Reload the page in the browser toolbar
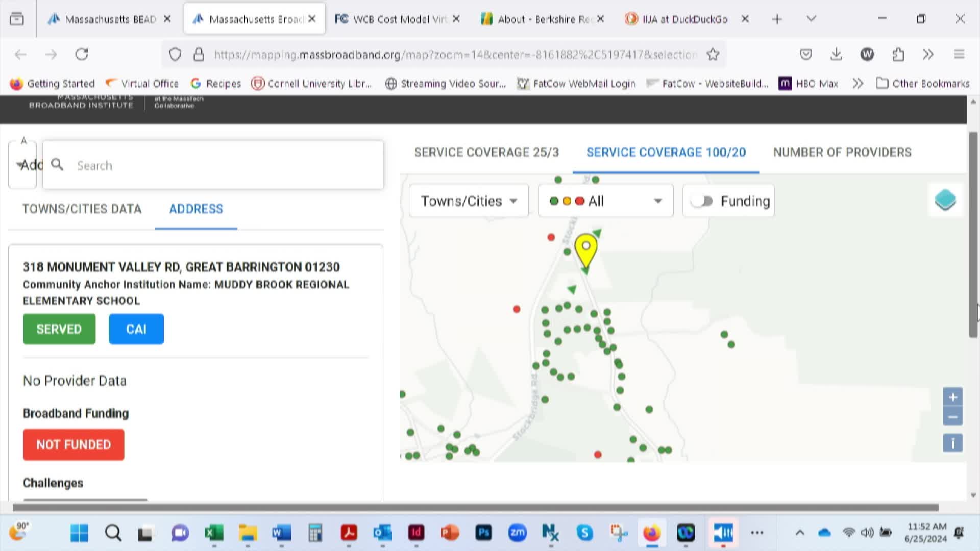Image resolution: width=980 pixels, height=551 pixels. pyautogui.click(x=82, y=55)
